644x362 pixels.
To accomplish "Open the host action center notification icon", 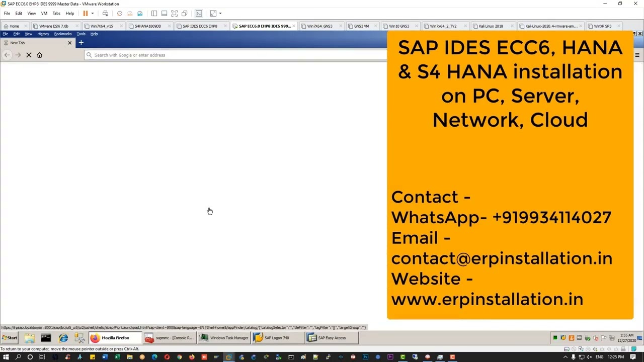I will pyautogui.click(x=634, y=357).
